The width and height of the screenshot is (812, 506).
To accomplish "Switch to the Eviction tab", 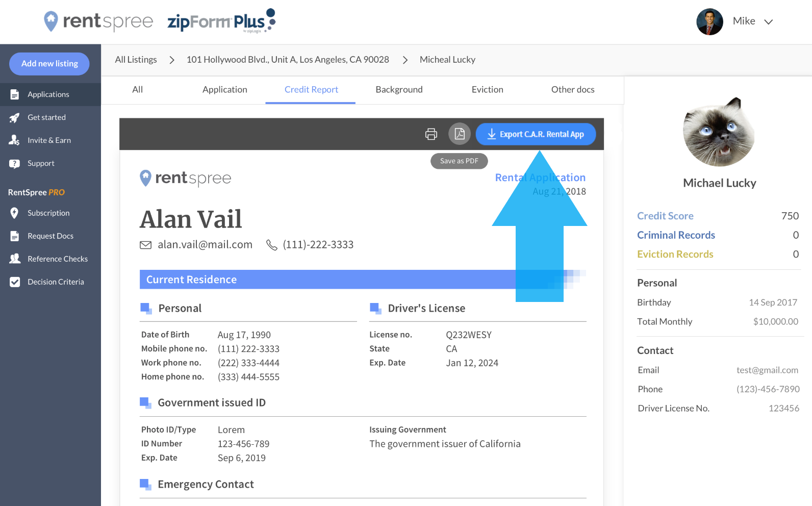I will (487, 90).
